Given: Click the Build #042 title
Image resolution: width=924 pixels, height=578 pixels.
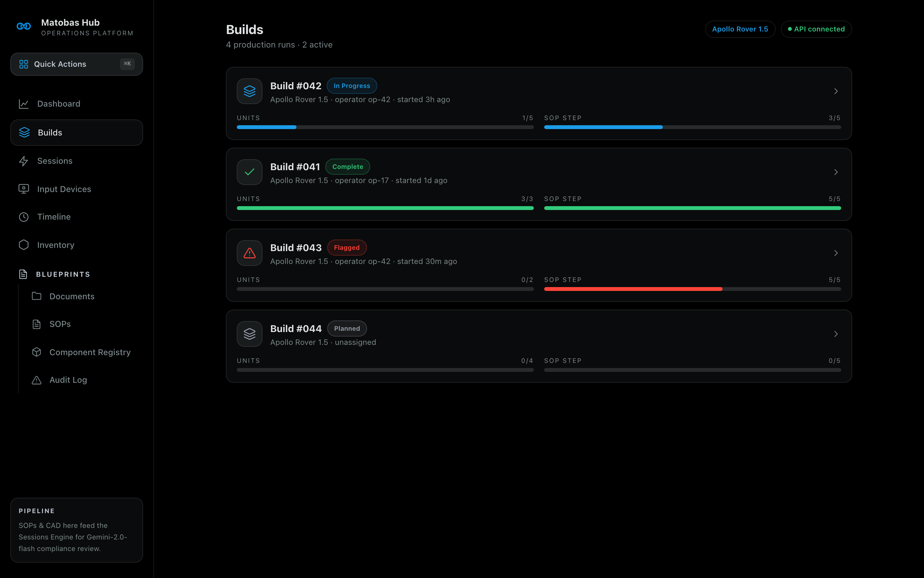Looking at the screenshot, I should tap(296, 86).
